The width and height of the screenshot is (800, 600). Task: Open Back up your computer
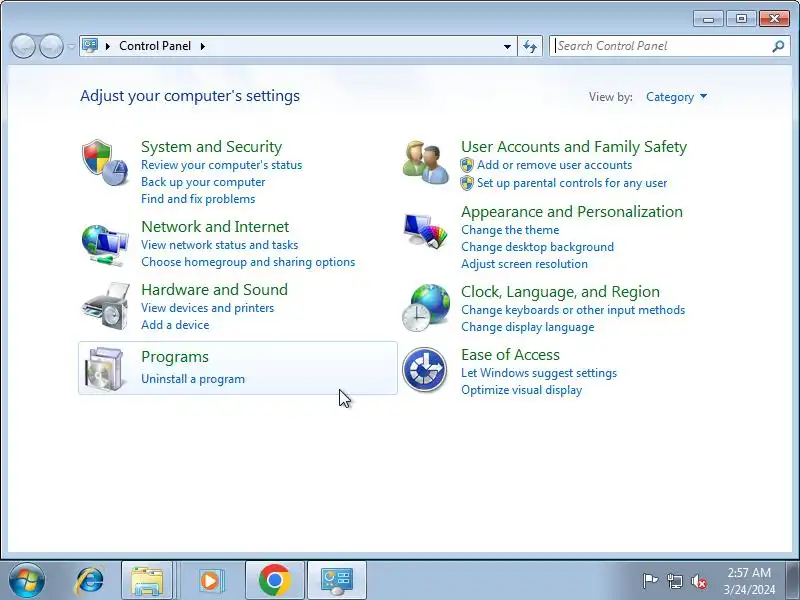[x=203, y=182]
